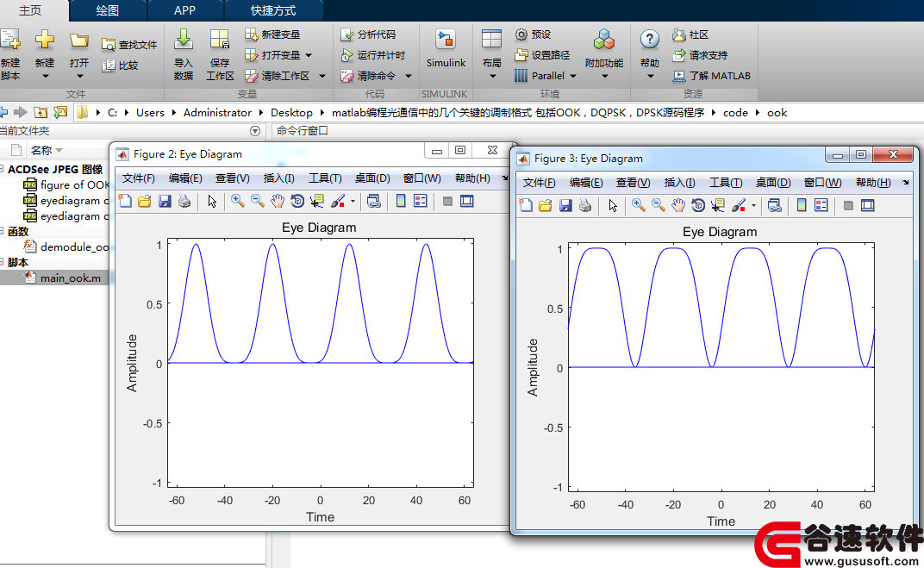Expand the Parallel dropdown arrow

click(573, 76)
